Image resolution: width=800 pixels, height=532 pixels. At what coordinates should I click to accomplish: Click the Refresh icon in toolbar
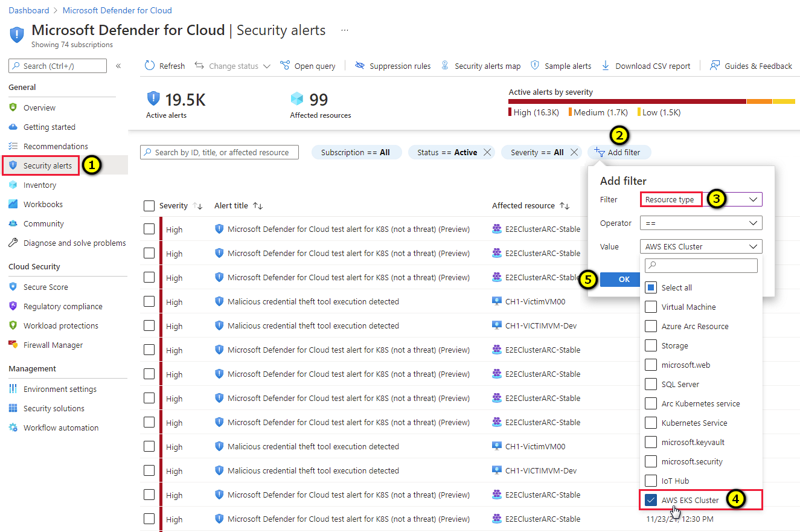click(150, 66)
